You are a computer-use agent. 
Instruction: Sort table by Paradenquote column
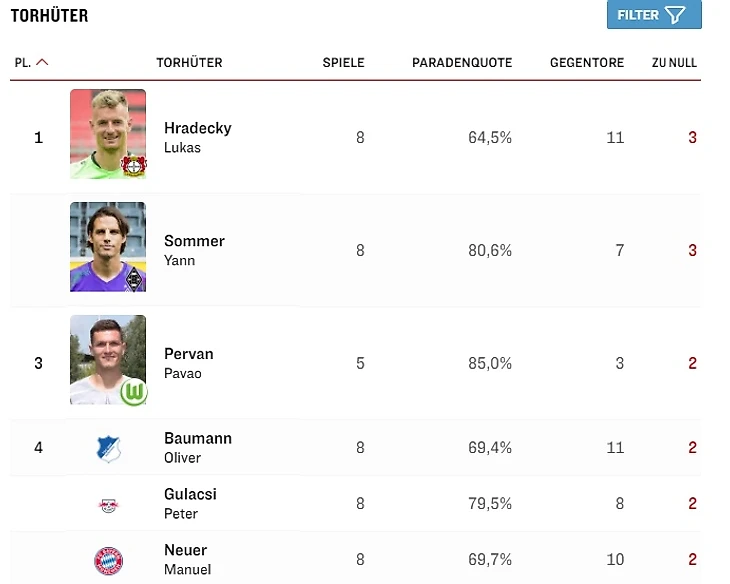461,62
